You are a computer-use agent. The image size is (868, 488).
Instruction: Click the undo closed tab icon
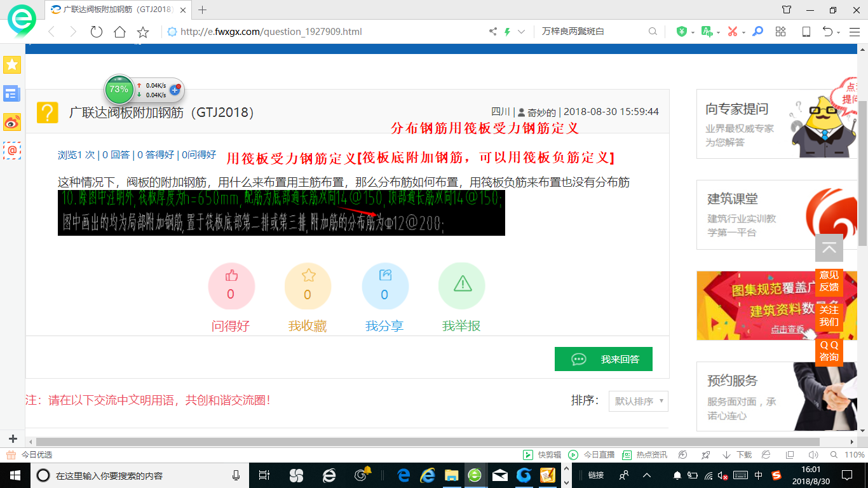coord(827,32)
